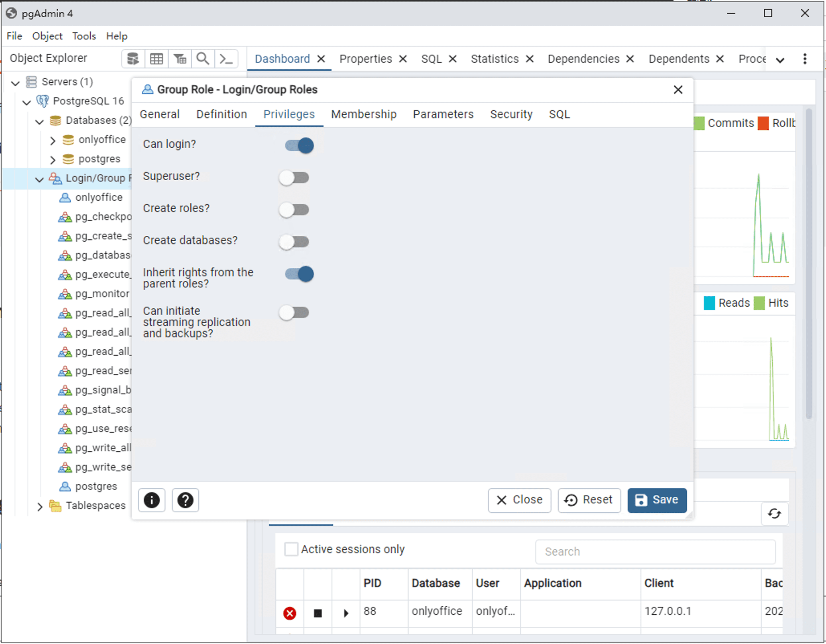
Task: Expand the Tablespaces tree node
Action: click(39, 506)
